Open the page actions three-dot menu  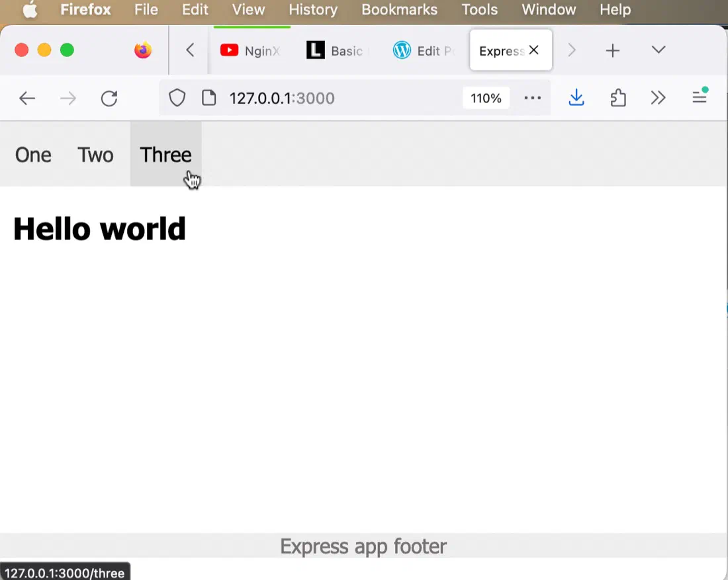[533, 98]
